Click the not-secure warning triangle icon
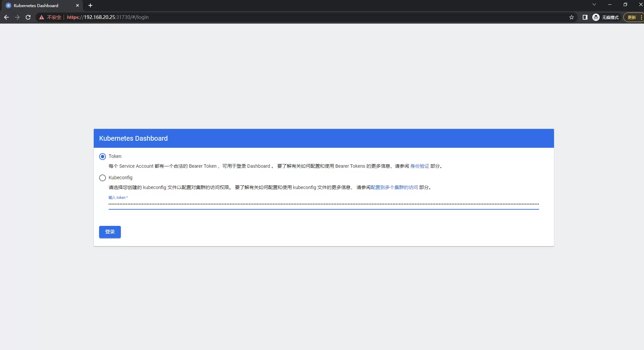 42,17
